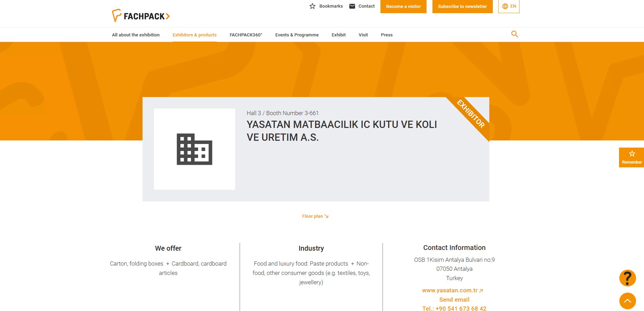Open the help question mark button

(x=628, y=278)
